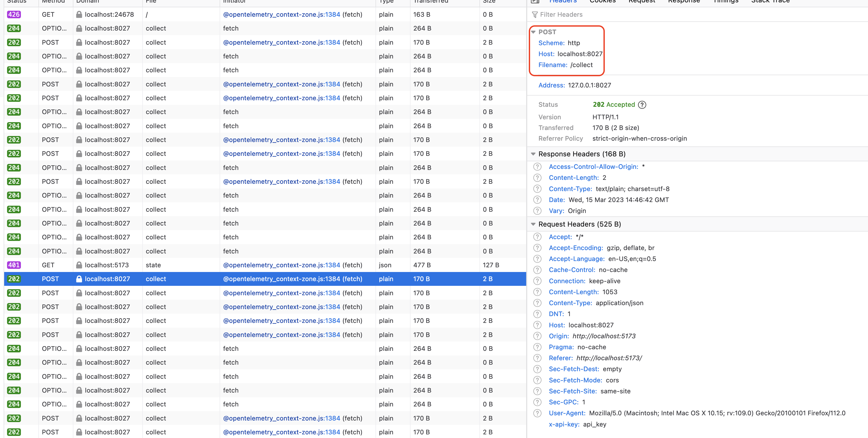Open the Timings tab
Screen dimensions: 868x438
click(726, 2)
